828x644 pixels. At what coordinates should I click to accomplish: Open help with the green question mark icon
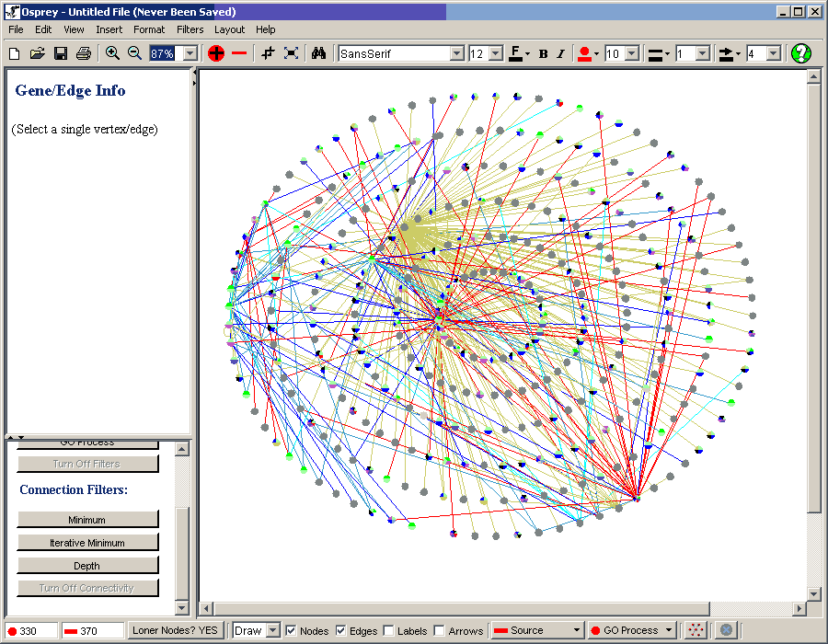(801, 53)
